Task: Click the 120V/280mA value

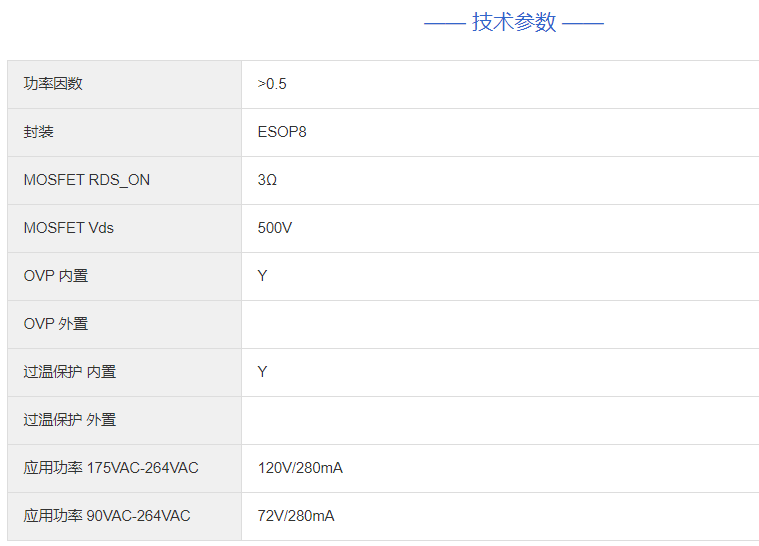Action: pos(300,468)
